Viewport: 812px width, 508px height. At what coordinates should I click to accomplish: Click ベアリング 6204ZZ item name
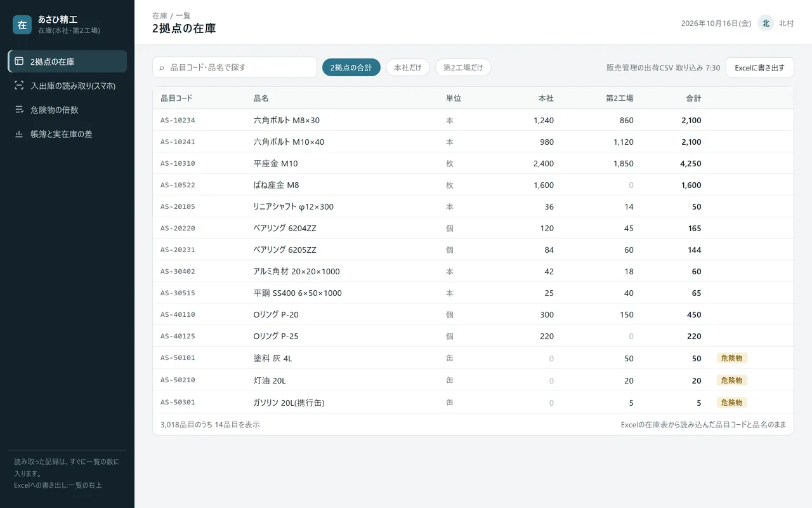tap(285, 228)
